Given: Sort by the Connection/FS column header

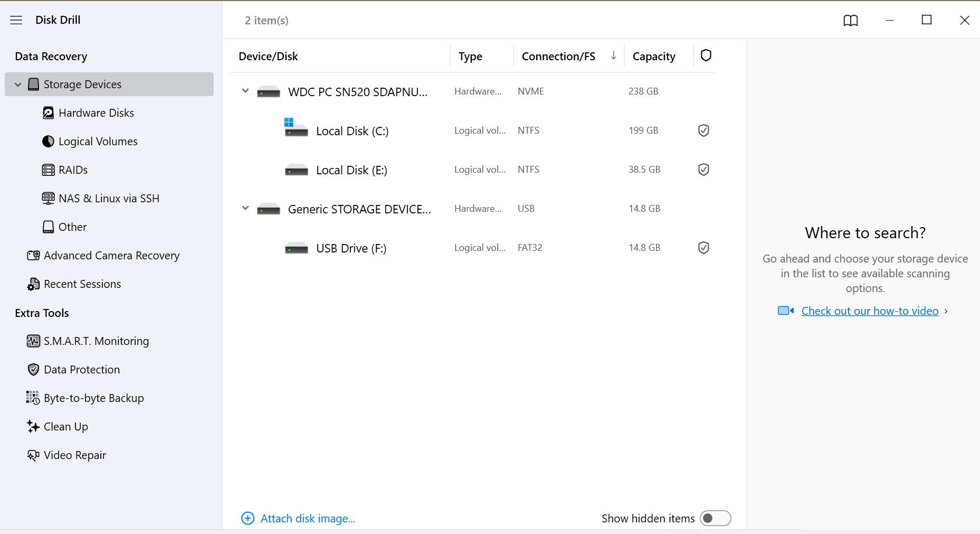Looking at the screenshot, I should [x=558, y=57].
